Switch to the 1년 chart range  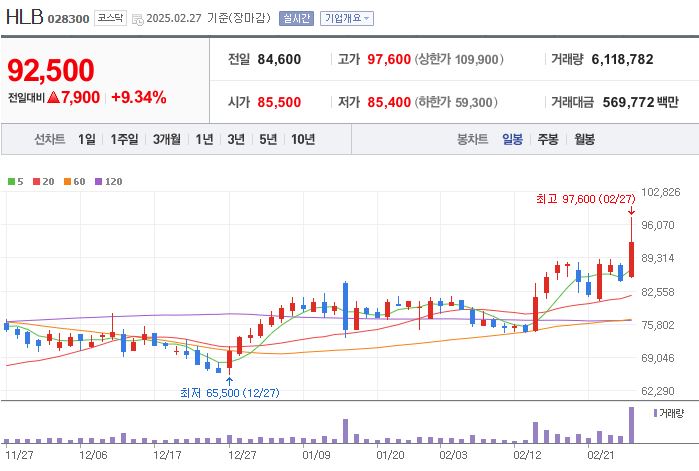point(204,139)
